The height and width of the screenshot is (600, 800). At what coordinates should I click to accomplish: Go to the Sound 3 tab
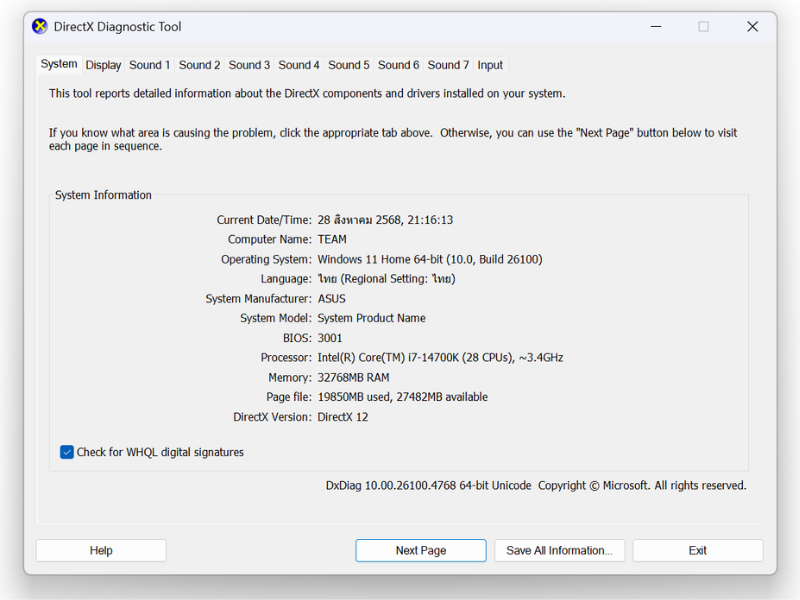(x=249, y=65)
